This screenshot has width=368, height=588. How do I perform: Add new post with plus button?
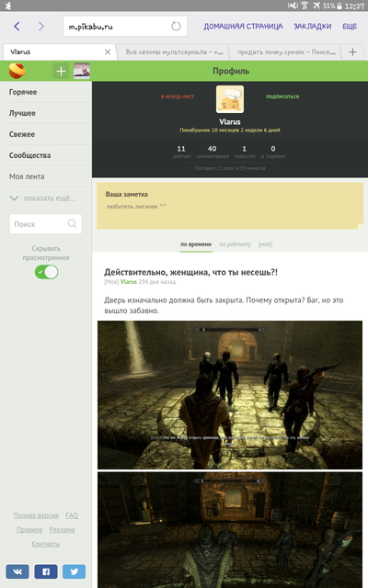[61, 72]
